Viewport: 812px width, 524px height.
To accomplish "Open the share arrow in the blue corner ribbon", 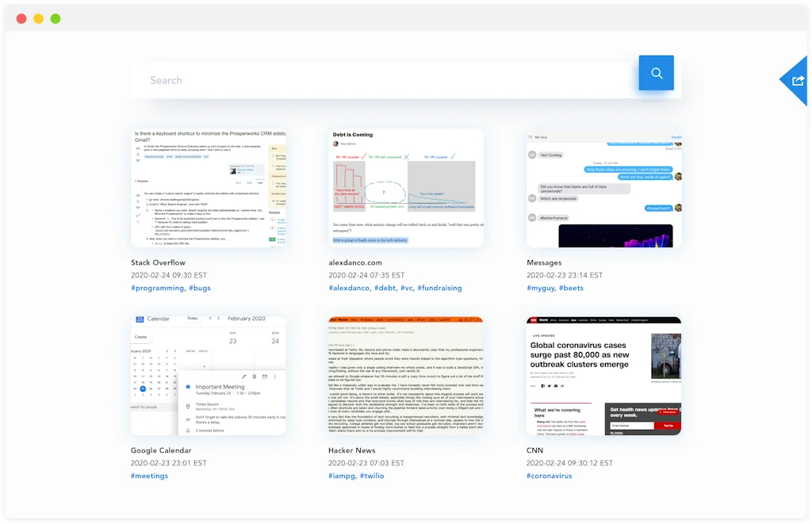I will pos(796,81).
